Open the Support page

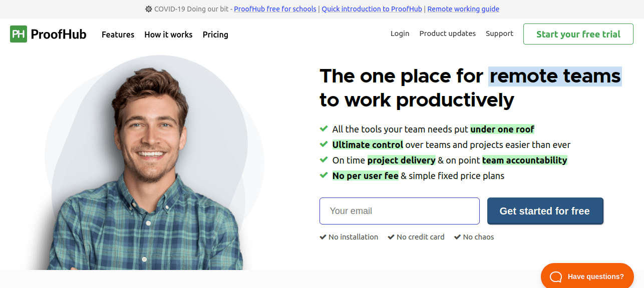pyautogui.click(x=499, y=33)
